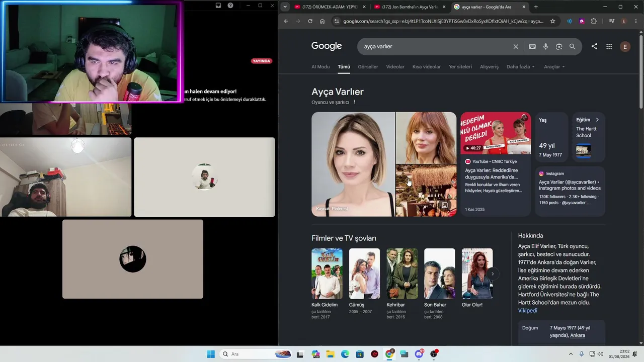Expand the Daha fazla search filter menu

point(521,67)
